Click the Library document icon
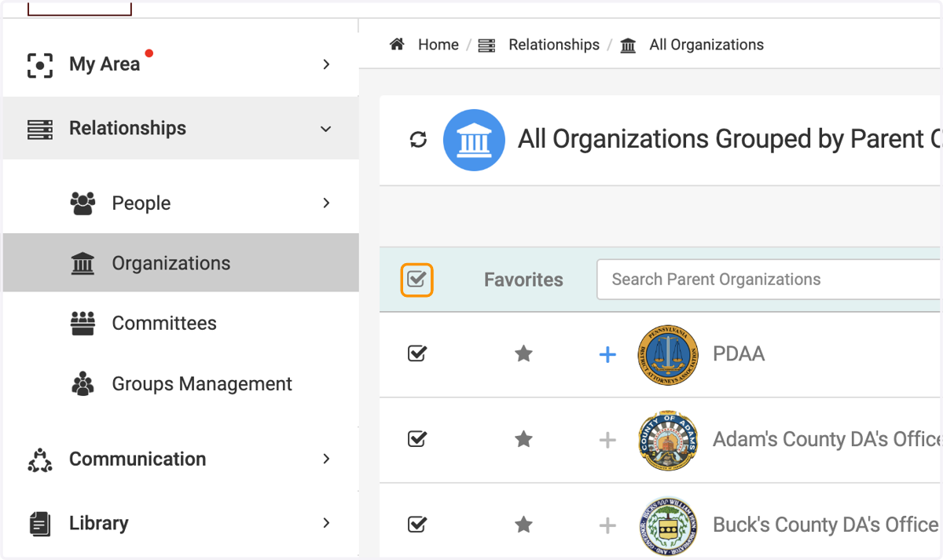 pyautogui.click(x=40, y=524)
